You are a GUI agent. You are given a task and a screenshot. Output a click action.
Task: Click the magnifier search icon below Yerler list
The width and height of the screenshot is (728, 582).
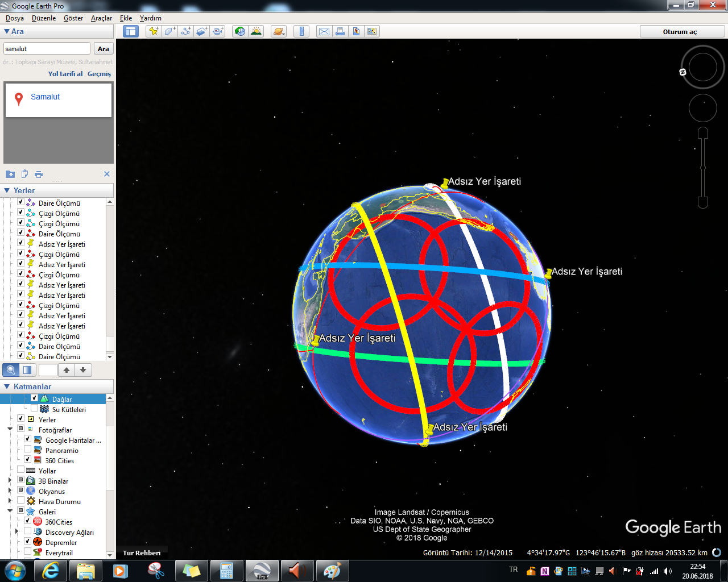point(10,370)
